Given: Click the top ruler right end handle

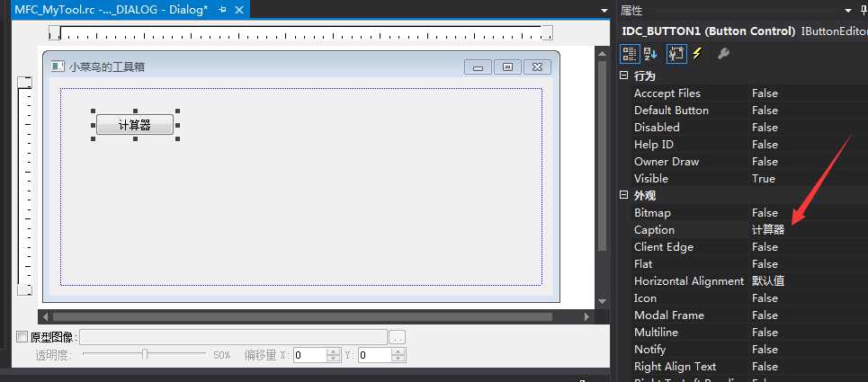Looking at the screenshot, I should pyautogui.click(x=547, y=32).
